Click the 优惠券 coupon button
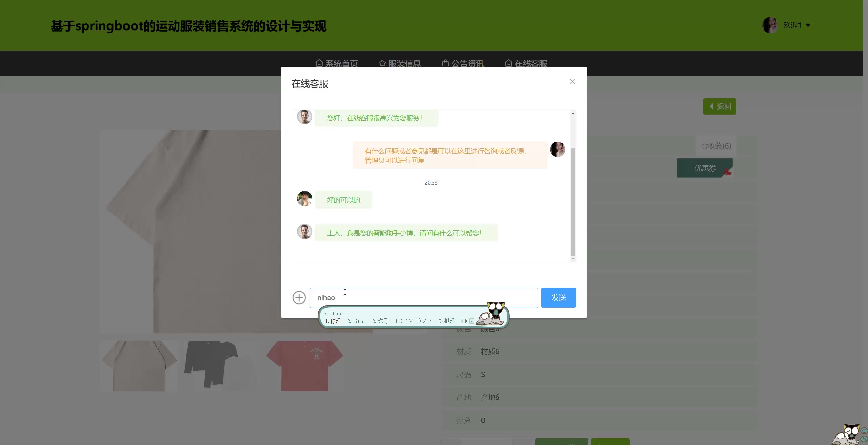868x445 pixels. tap(705, 168)
